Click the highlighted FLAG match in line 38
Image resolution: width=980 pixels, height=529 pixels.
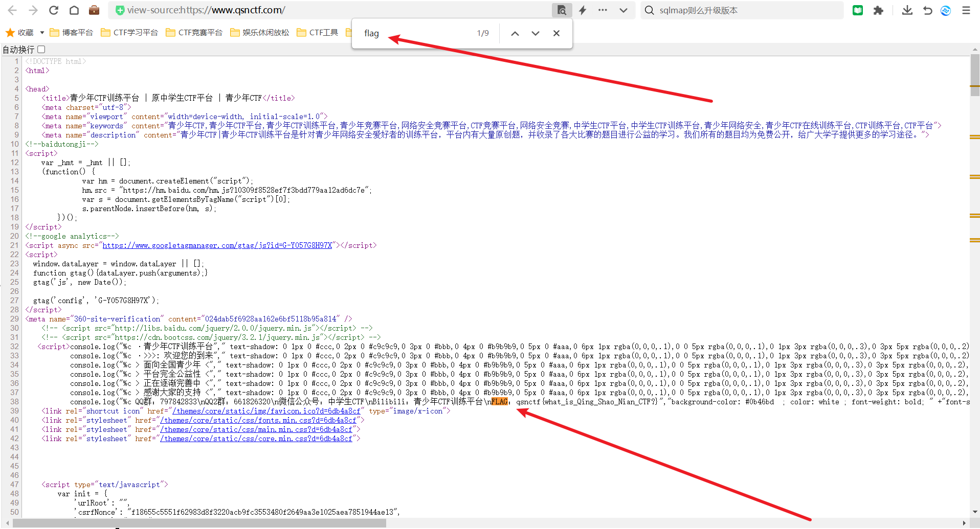pos(500,402)
